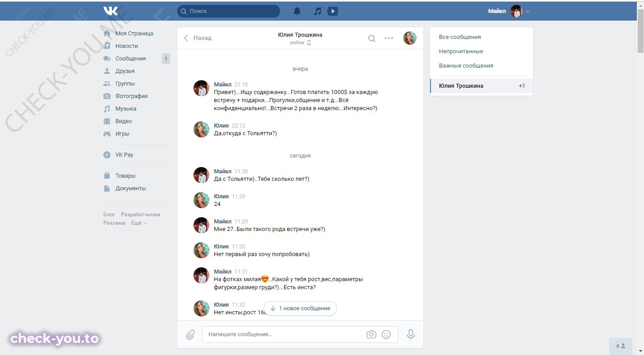Jump to 1 новое сообщение
This screenshot has width=644, height=355.
(x=300, y=308)
